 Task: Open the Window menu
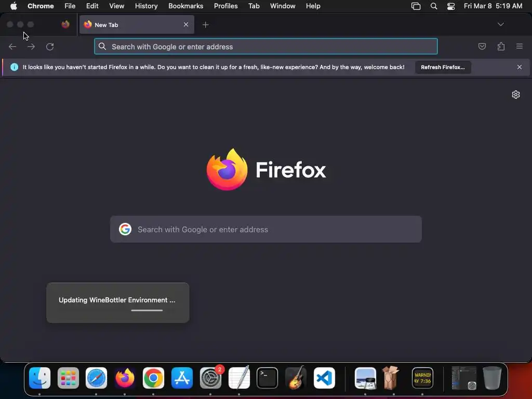(x=283, y=6)
